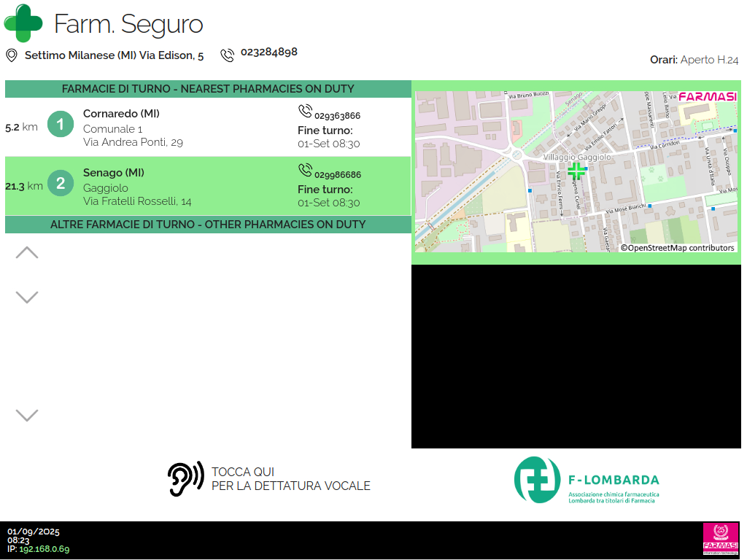The image size is (747, 560).
Task: Open the OpenStreetMap contributors link
Action: (678, 248)
